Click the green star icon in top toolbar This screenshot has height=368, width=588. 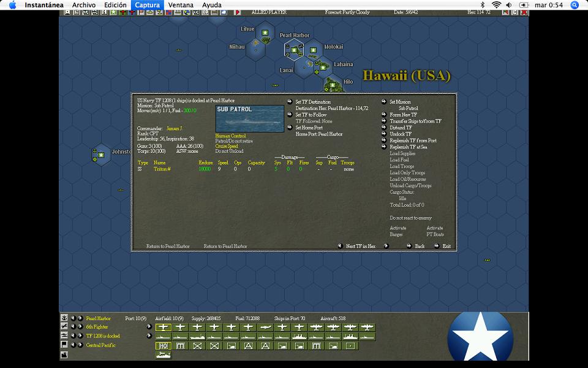pos(113,12)
